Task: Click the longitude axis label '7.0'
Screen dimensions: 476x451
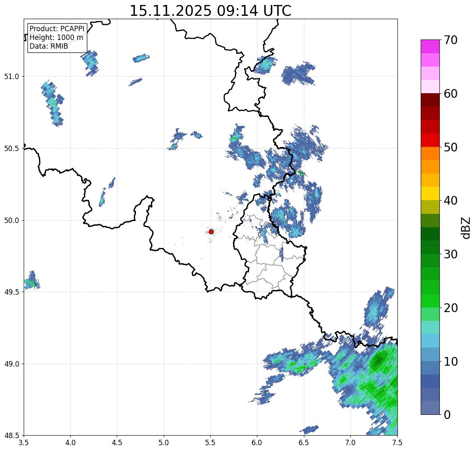Action: coord(350,443)
